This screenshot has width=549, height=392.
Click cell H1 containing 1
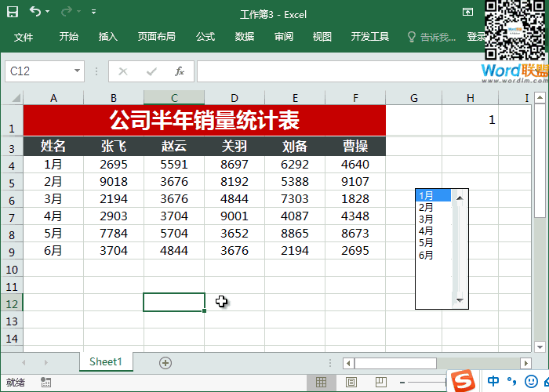471,120
